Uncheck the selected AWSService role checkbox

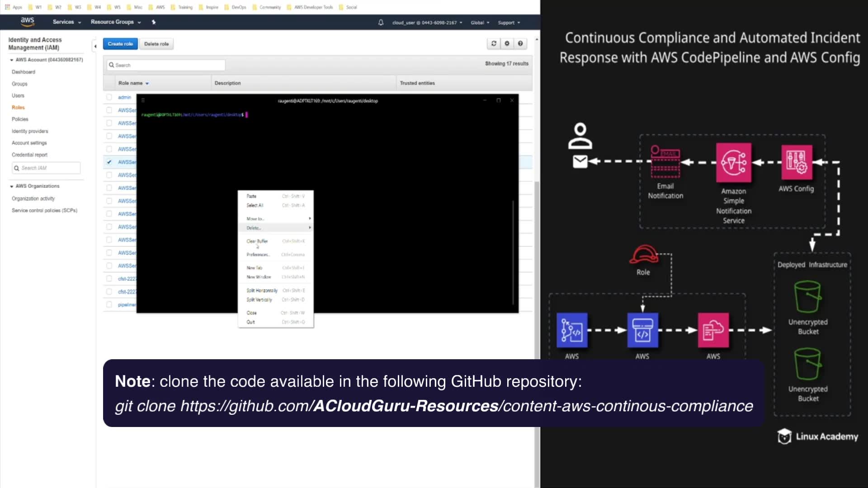coord(109,162)
